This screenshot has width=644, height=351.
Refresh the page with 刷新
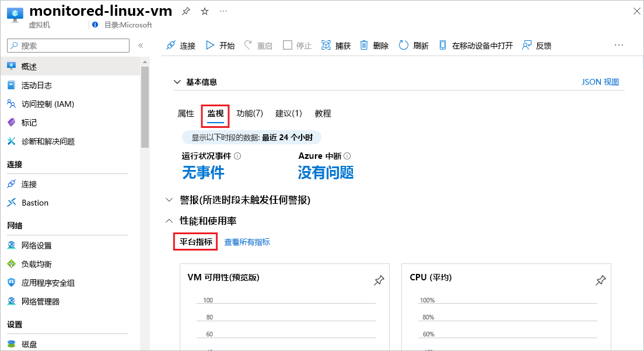click(x=414, y=46)
